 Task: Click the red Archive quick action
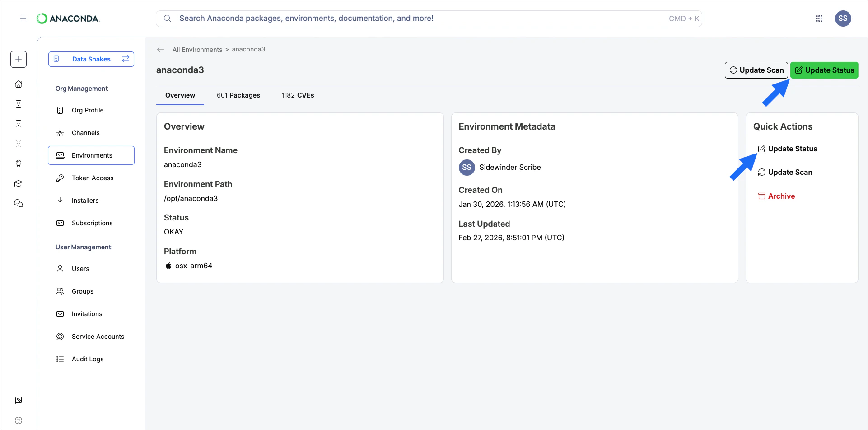click(777, 196)
